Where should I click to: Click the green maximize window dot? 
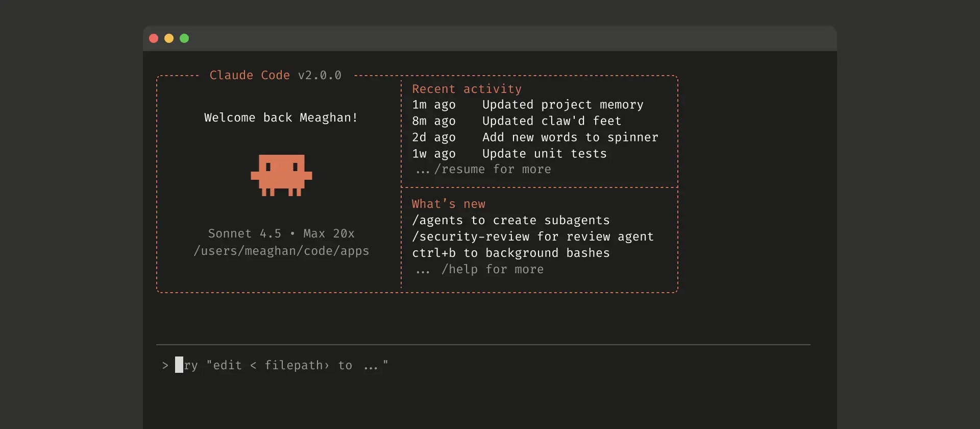coord(184,38)
